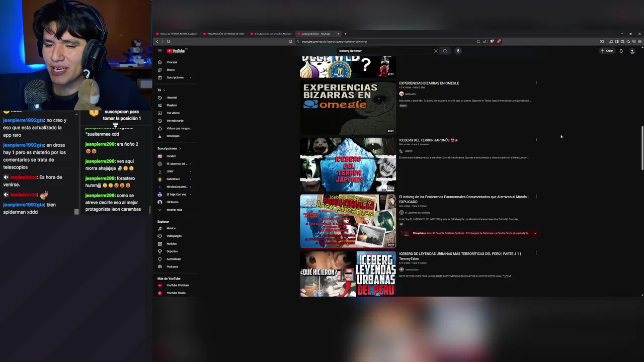Open a new browser tab
The width and height of the screenshot is (644, 362).
345,34
